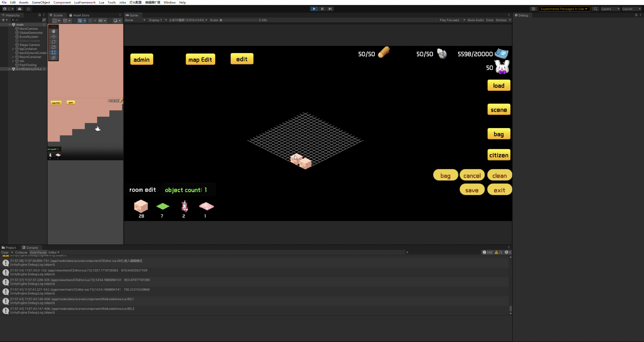Click the Pause button
This screenshot has width=644, height=342.
[322, 9]
